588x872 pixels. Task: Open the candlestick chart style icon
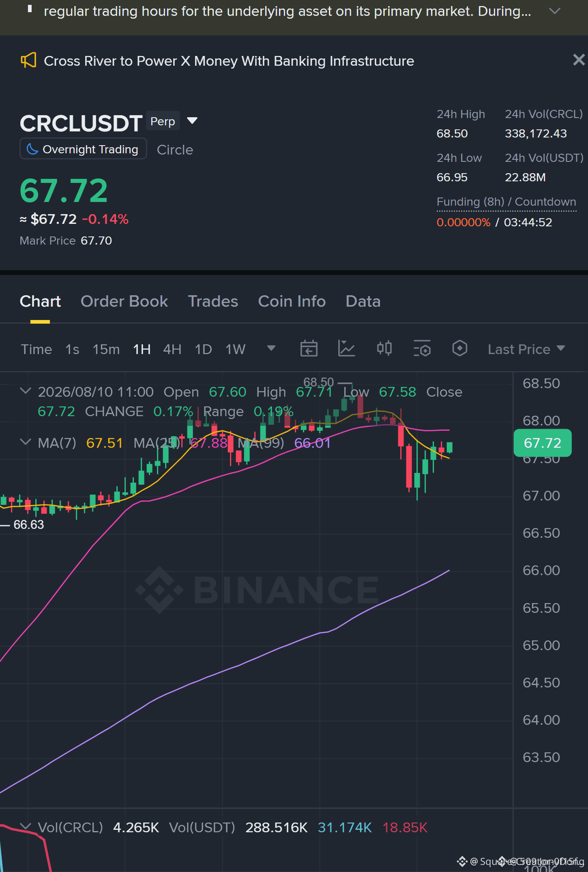(x=384, y=348)
